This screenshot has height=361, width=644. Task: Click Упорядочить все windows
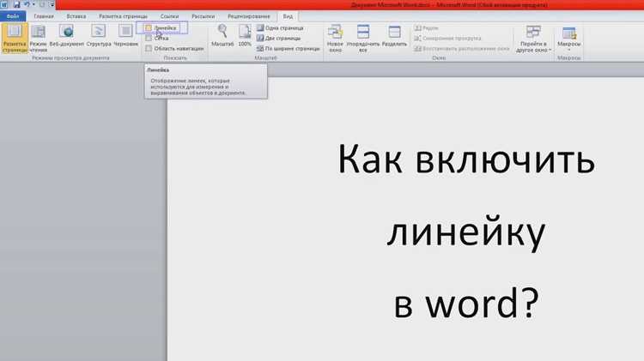tap(363, 38)
